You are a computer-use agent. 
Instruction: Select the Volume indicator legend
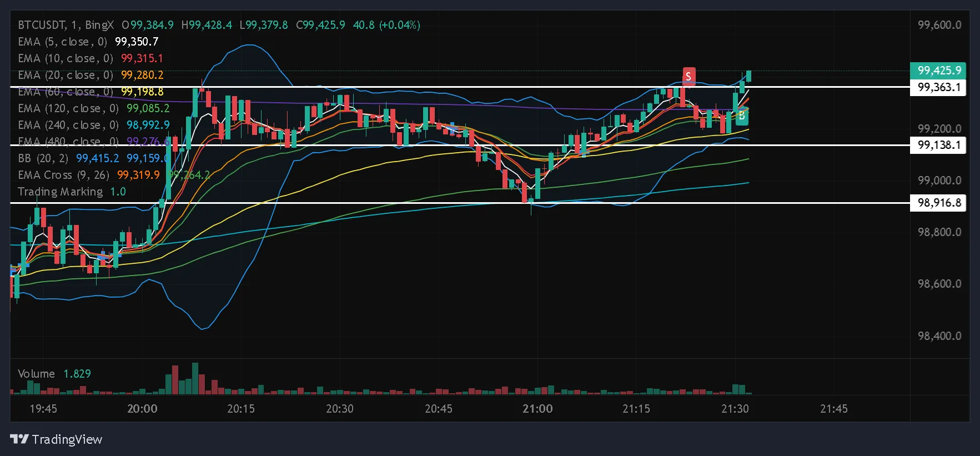(x=36, y=374)
